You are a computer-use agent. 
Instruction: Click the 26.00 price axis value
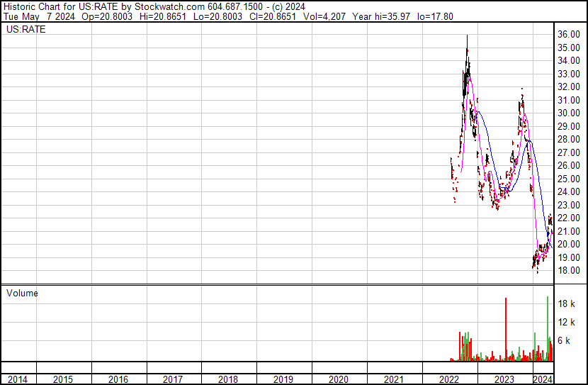click(x=569, y=165)
